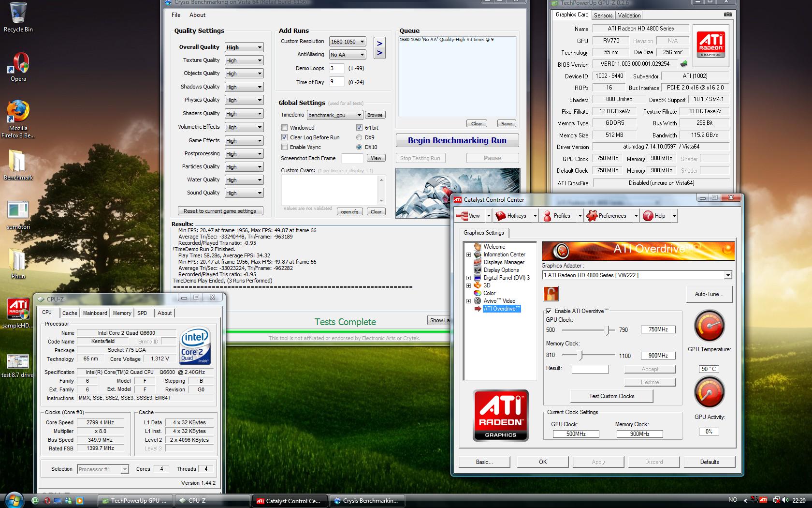Click the ATI Radeon logo in GPU-Z
812x508 pixels.
711,44
